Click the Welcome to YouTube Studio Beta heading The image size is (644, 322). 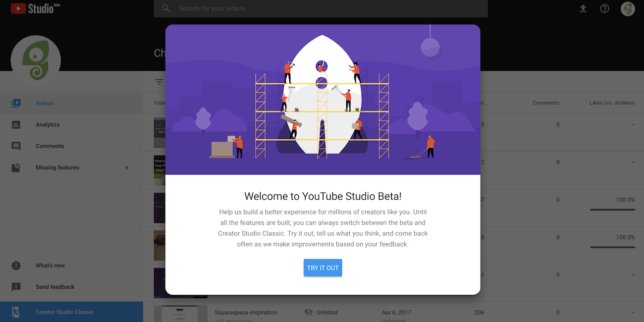click(x=323, y=196)
